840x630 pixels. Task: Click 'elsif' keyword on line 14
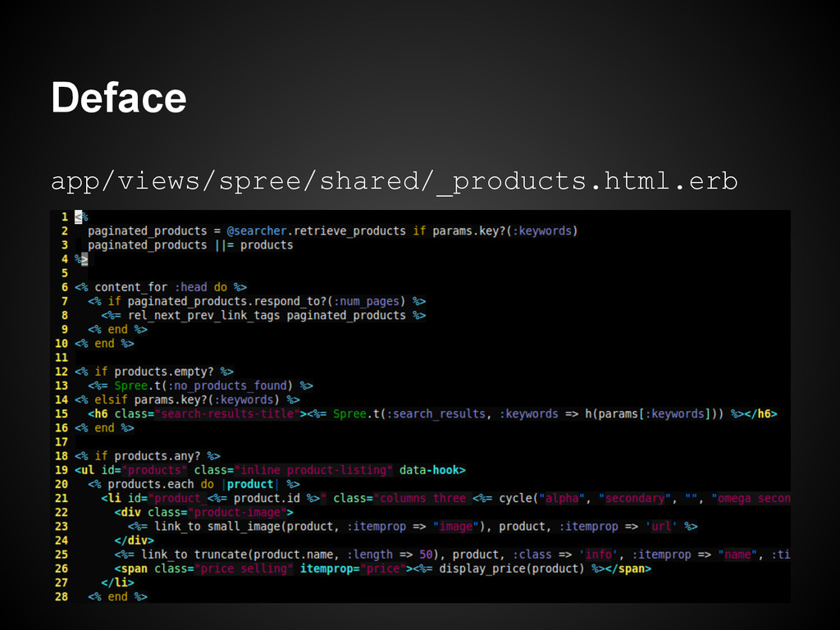pos(111,399)
